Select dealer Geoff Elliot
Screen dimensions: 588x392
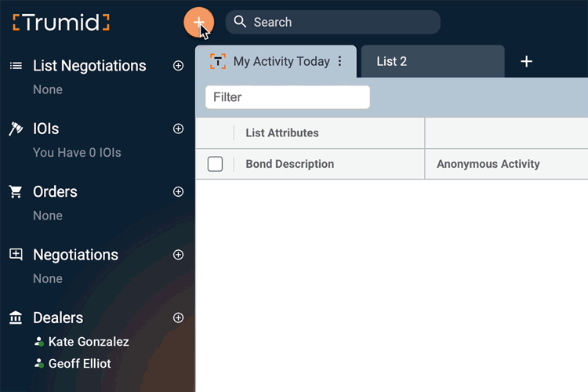pos(79,364)
